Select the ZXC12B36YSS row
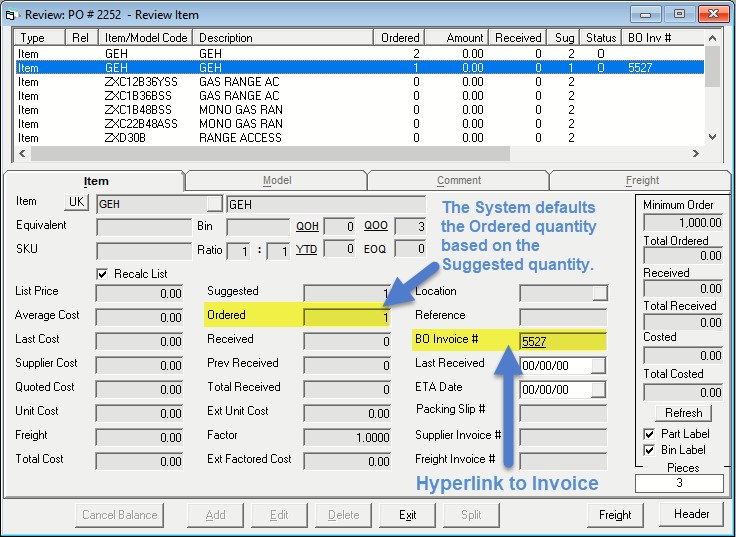The width and height of the screenshot is (736, 537). coord(360,82)
